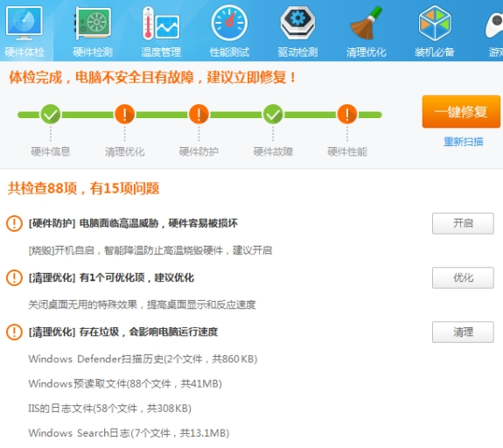Viewport: 503px width, 448px height.
Task: Switch to the 驱动检测 tab label
Action: (x=297, y=52)
